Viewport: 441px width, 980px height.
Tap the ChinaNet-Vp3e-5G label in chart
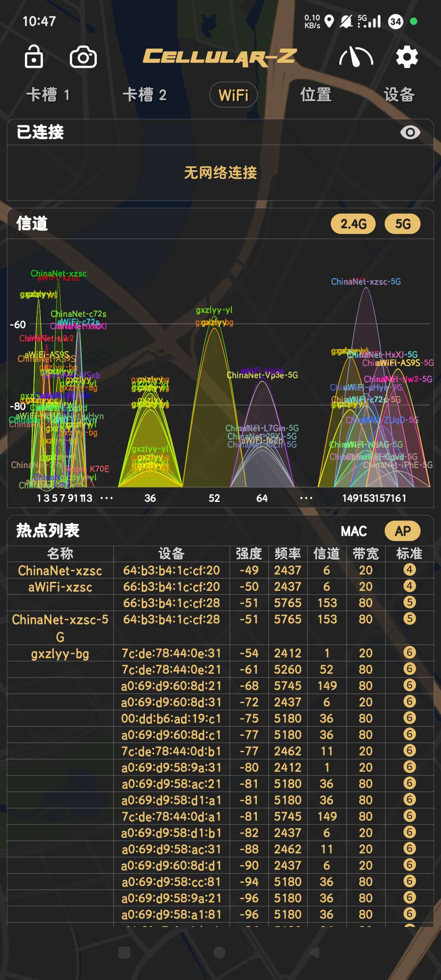pyautogui.click(x=262, y=375)
